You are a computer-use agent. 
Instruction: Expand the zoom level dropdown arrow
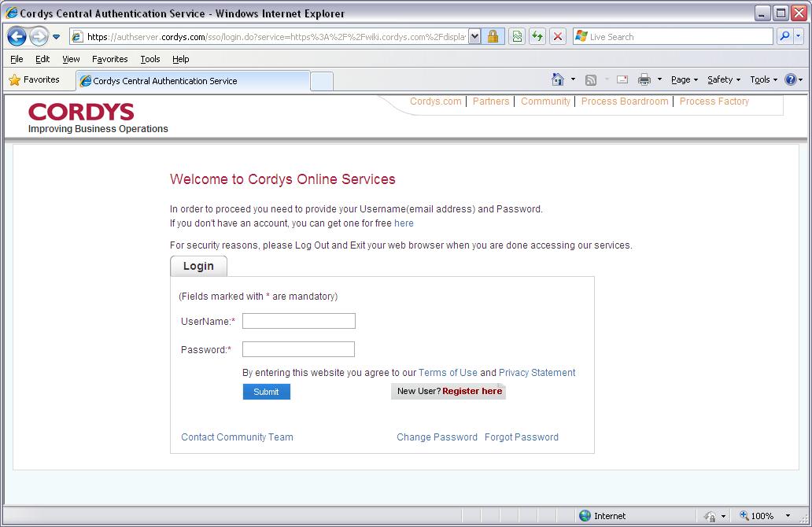pyautogui.click(x=788, y=516)
